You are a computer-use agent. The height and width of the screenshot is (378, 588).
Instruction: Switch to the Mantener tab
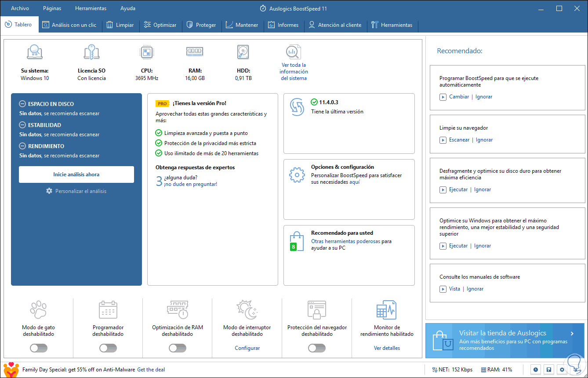coord(242,25)
